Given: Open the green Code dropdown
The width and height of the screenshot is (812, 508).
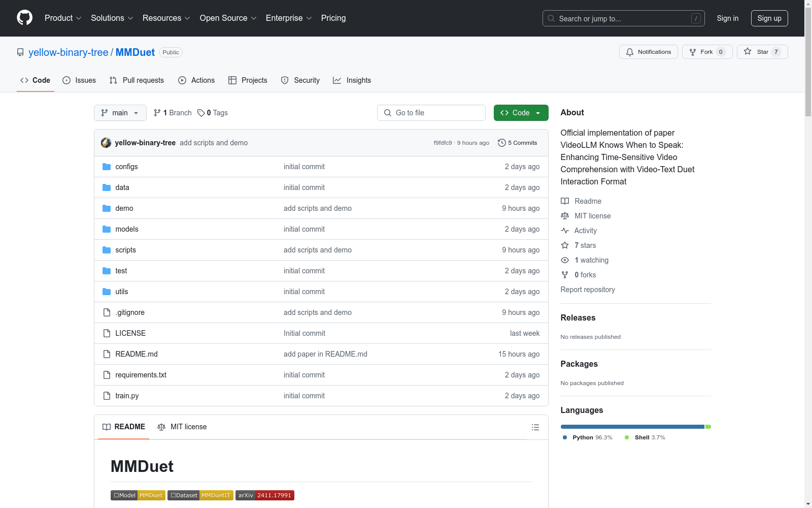Looking at the screenshot, I should pyautogui.click(x=521, y=113).
